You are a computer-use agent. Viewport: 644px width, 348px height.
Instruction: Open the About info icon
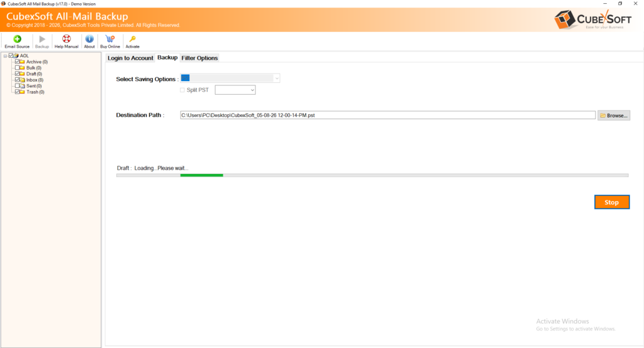click(x=89, y=39)
